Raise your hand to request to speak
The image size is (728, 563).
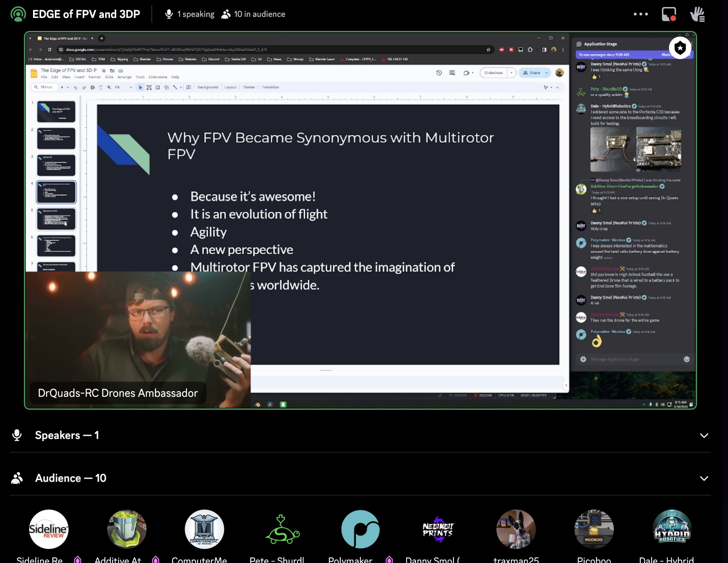pos(697,14)
